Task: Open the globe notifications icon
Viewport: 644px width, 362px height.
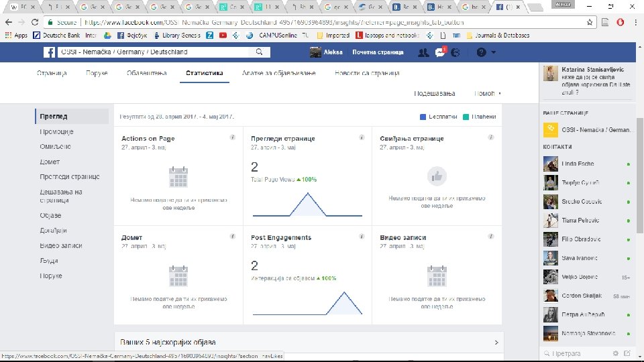Action: 455,52
